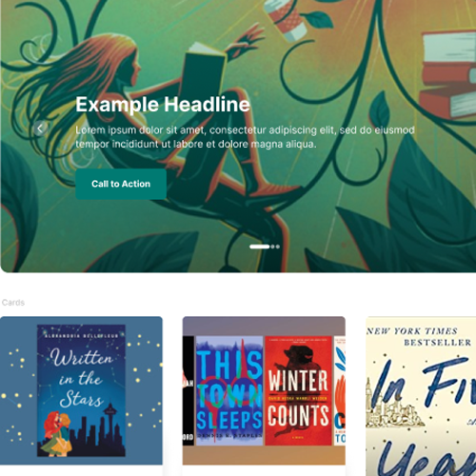This screenshot has height=476, width=476.
Task: Click the Example Headline title
Action: (x=163, y=105)
